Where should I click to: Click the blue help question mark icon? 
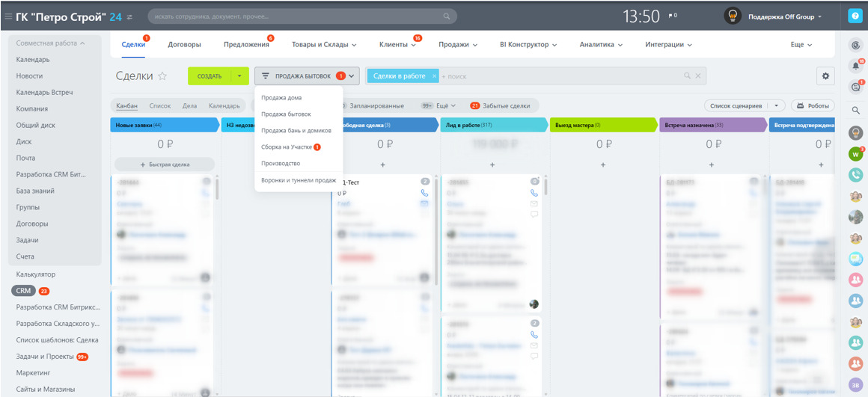856,16
